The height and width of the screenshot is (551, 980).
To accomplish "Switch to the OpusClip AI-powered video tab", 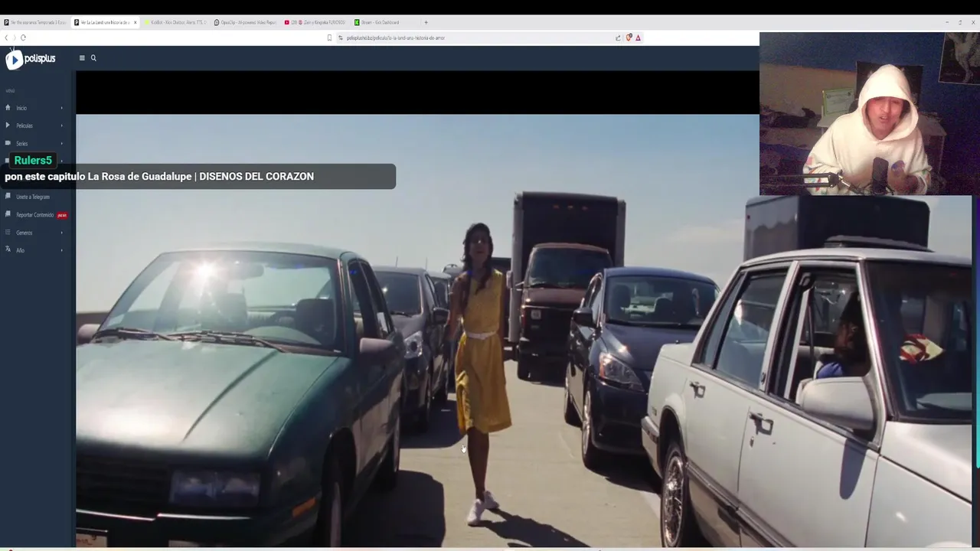I will coord(245,22).
